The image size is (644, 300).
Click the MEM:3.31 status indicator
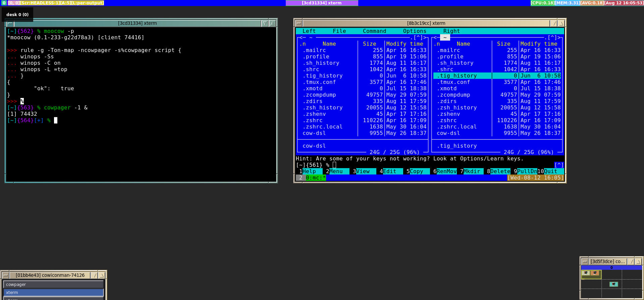[567, 3]
